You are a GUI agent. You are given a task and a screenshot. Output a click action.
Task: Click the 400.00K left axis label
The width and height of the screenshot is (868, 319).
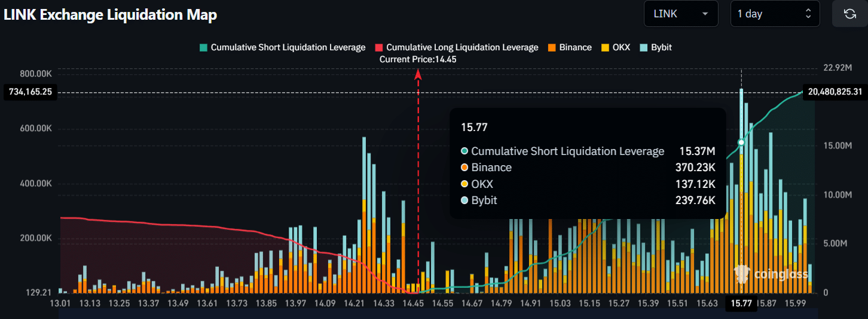[x=36, y=183]
